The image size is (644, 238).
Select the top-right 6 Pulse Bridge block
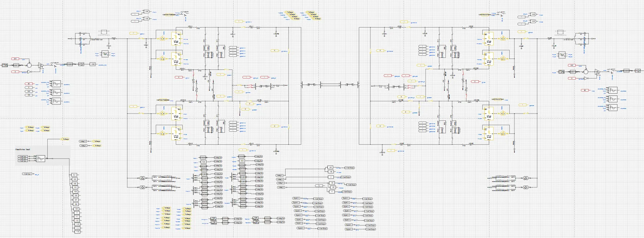(x=489, y=38)
